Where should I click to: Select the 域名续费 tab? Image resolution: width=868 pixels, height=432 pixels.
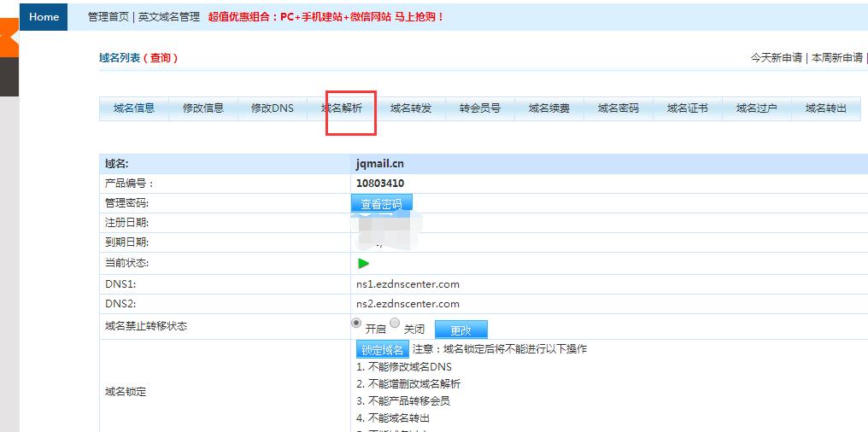tap(549, 108)
